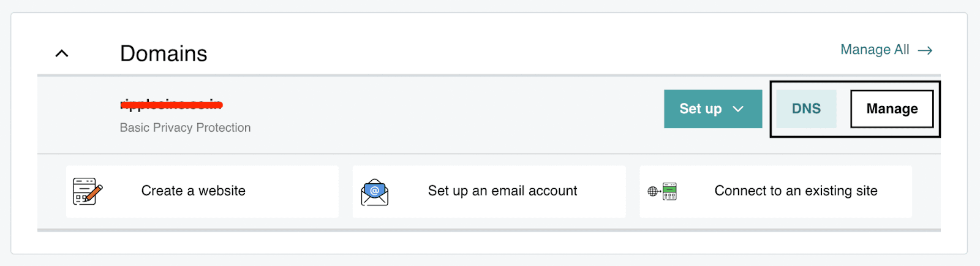Select the redacted domain name
This screenshot has width=980, height=266.
[171, 105]
